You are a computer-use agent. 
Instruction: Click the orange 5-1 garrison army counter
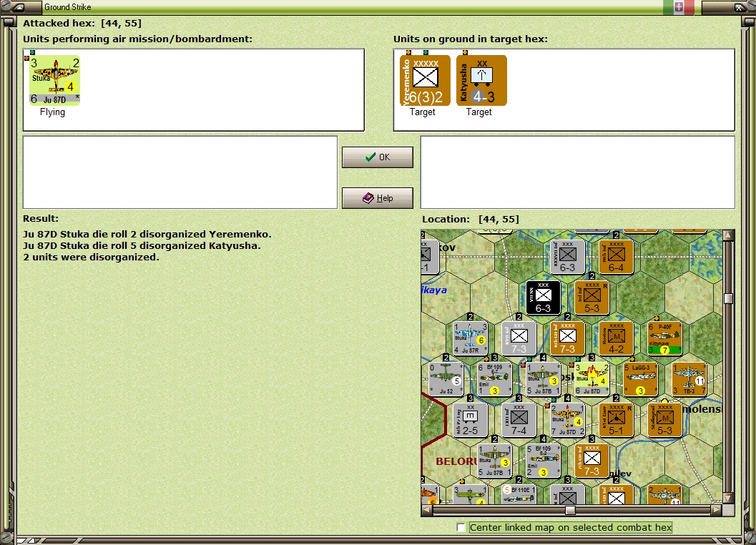616,420
